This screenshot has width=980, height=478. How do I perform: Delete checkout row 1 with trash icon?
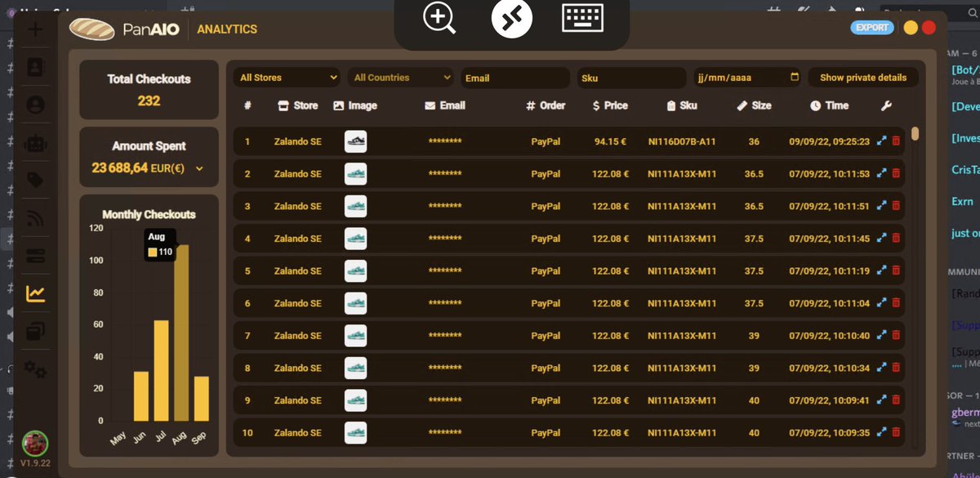pos(896,141)
